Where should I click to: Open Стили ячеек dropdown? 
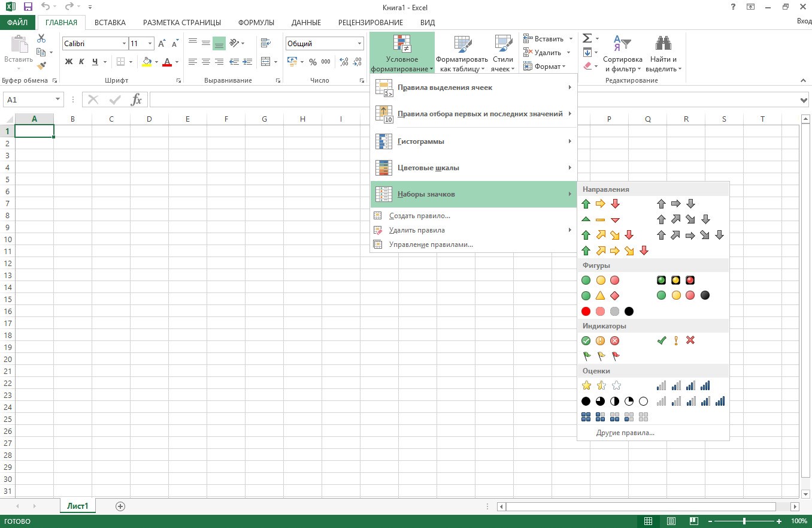coord(503,54)
